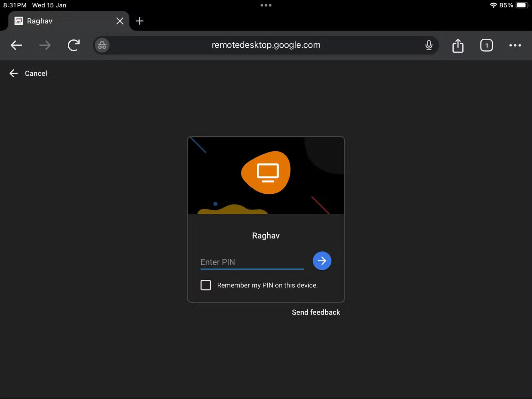
Task: Submit the PIN with the blue arrow button
Action: click(x=322, y=261)
